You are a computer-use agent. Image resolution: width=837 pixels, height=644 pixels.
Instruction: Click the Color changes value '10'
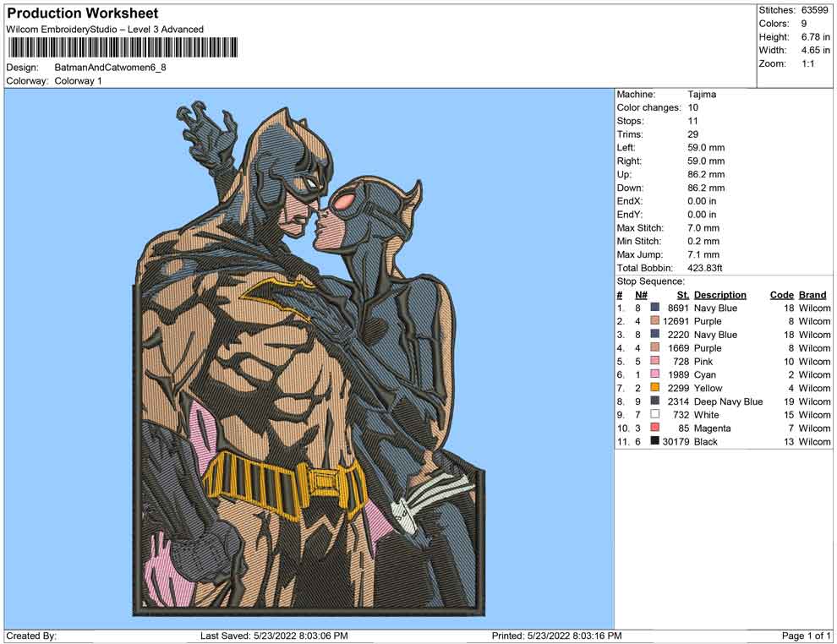pos(693,108)
